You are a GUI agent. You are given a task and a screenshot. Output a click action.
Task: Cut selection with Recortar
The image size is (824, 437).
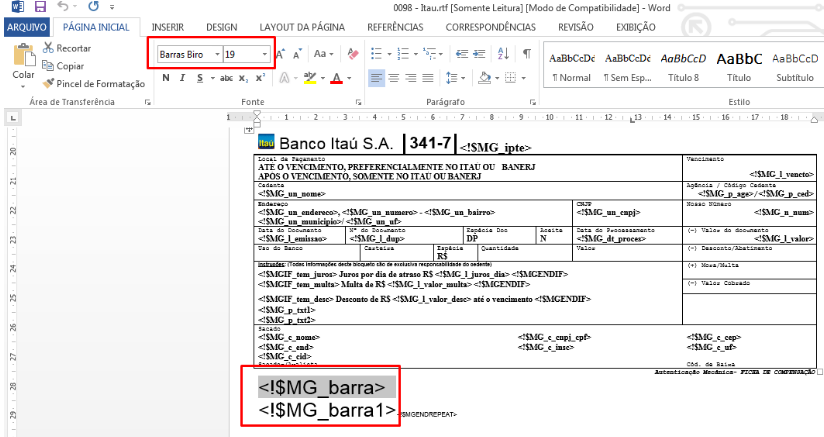tap(67, 48)
